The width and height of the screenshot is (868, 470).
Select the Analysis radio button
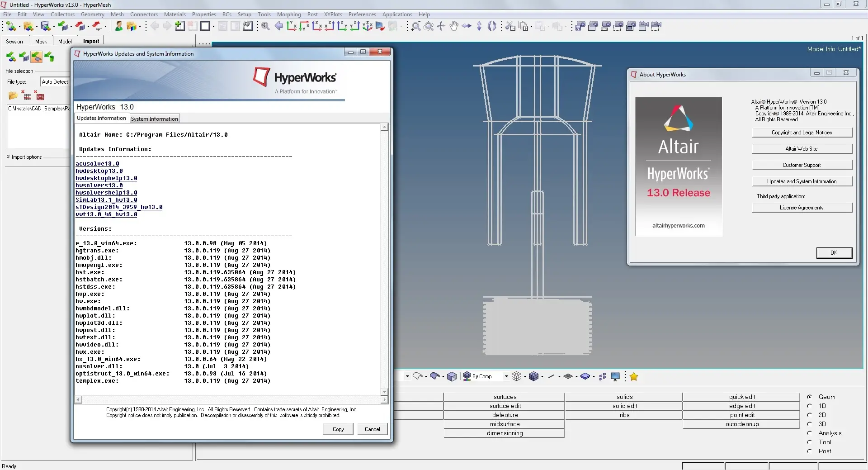coord(810,433)
